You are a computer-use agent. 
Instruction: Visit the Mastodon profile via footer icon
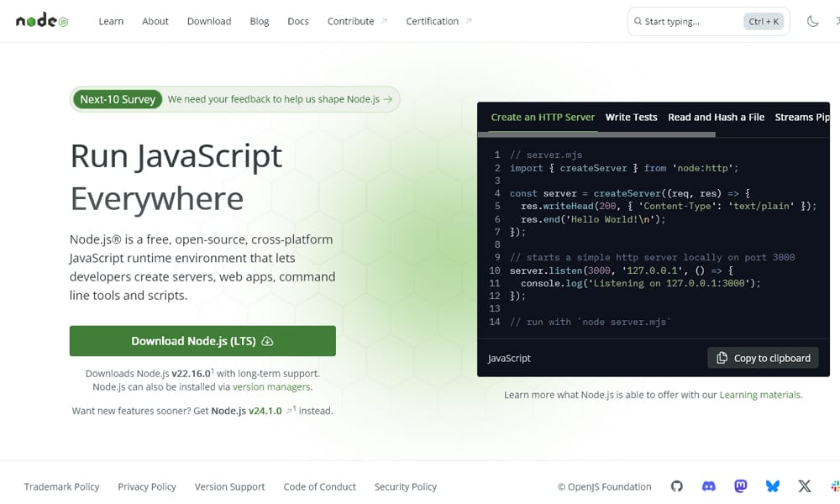[x=740, y=486]
